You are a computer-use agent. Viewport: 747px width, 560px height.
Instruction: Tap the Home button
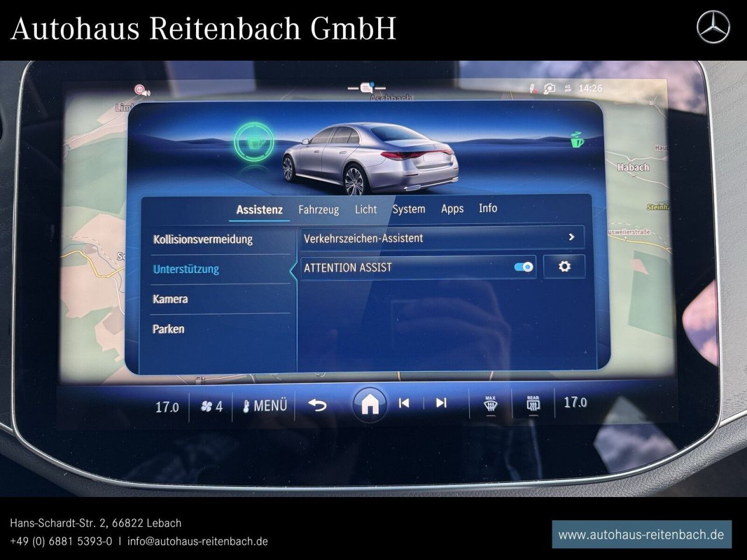369,404
